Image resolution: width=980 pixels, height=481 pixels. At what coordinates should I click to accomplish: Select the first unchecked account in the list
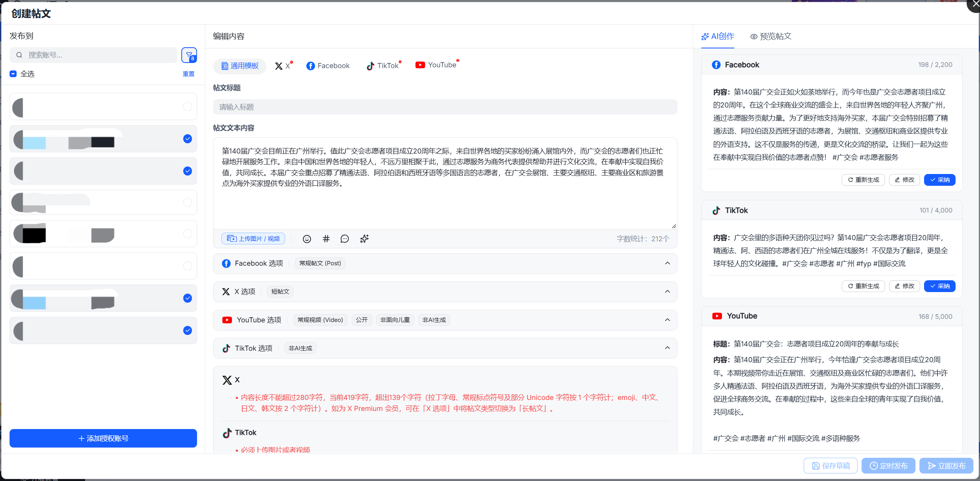click(x=187, y=106)
